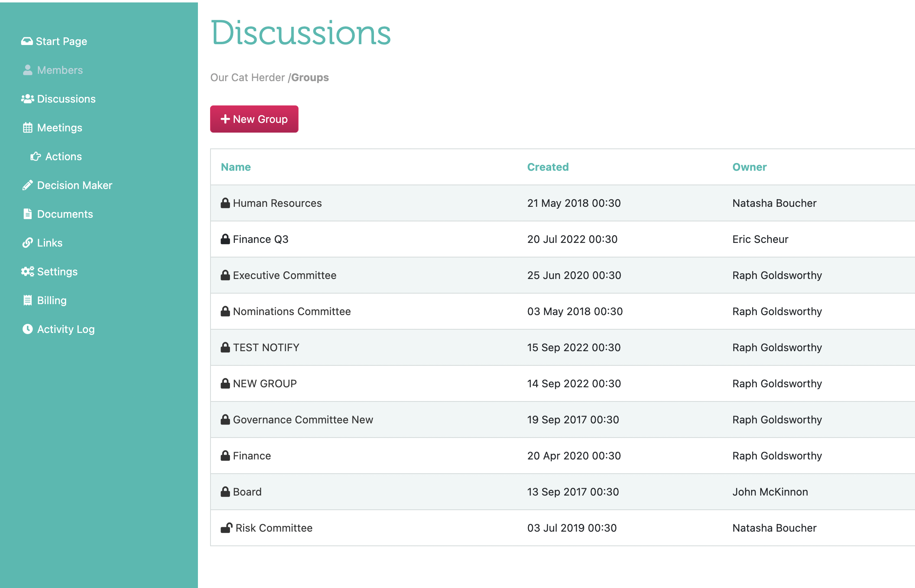Click the Links chain icon
This screenshot has height=588, width=915.
pyautogui.click(x=27, y=242)
